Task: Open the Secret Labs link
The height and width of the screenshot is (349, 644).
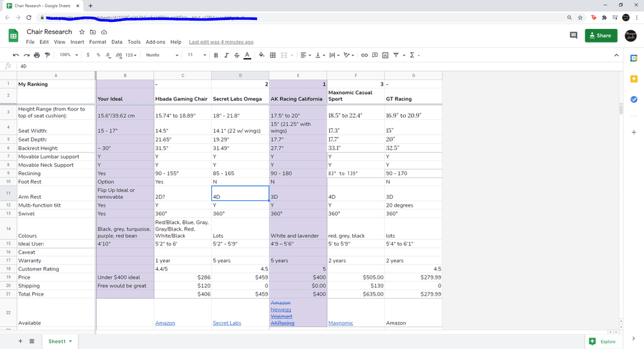Action: click(227, 323)
